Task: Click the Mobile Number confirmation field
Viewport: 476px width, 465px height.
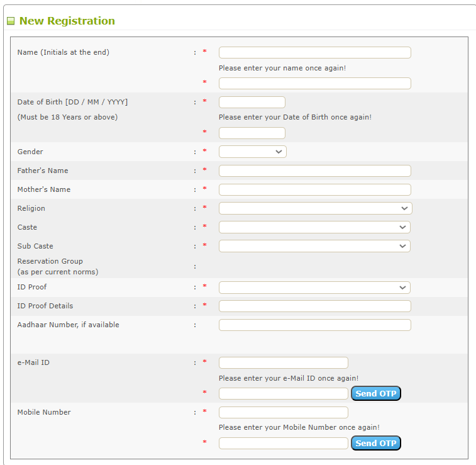Action: (x=283, y=444)
